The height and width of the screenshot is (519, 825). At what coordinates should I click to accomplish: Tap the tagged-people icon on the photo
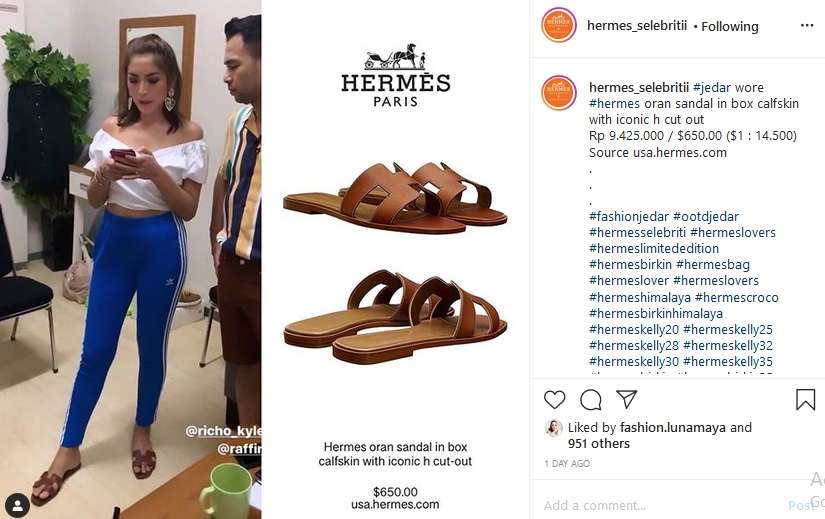pyautogui.click(x=17, y=506)
